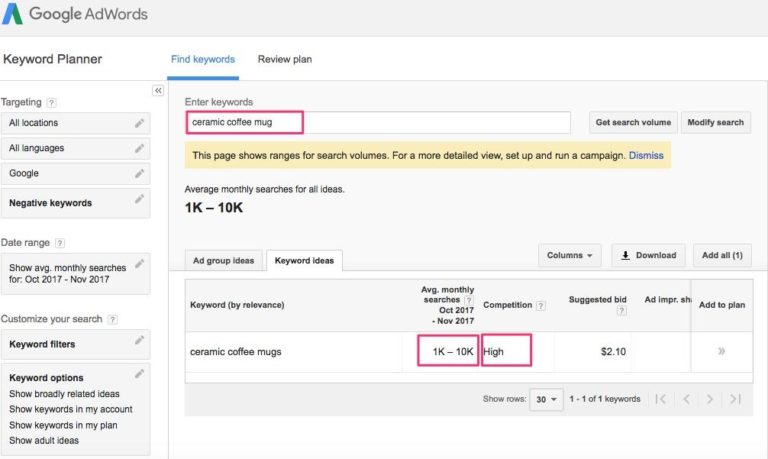The image size is (768, 459).
Task: Open help icon beside Competition column
Action: point(541,305)
